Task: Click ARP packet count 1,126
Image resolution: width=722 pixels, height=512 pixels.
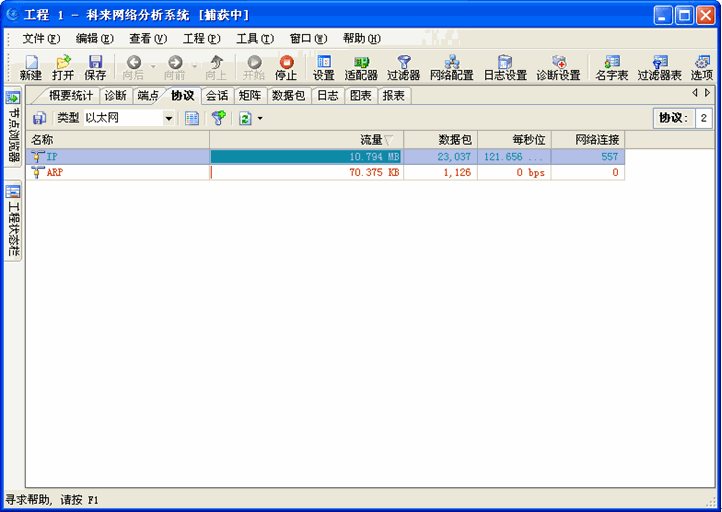Action: point(441,173)
